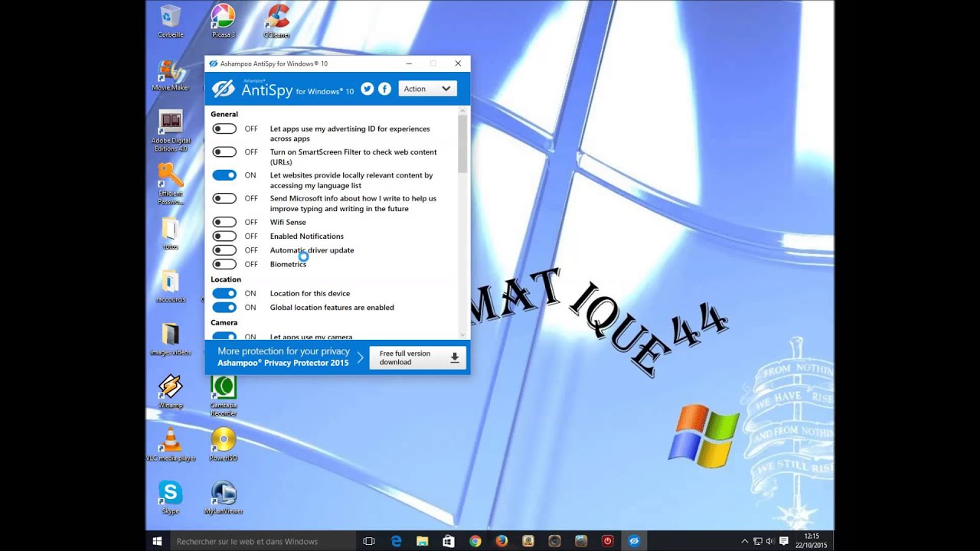Viewport: 980px width, 551px height.
Task: Select the Efficient Password desktop shortcut
Action: [171, 185]
